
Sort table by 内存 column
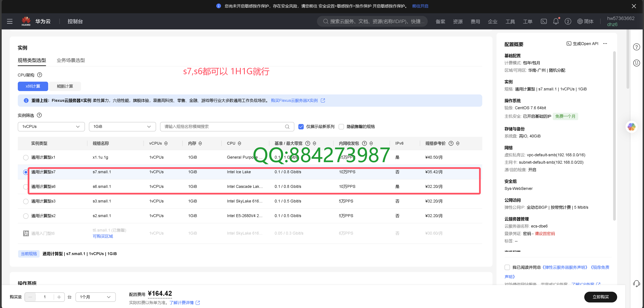[x=200, y=143]
